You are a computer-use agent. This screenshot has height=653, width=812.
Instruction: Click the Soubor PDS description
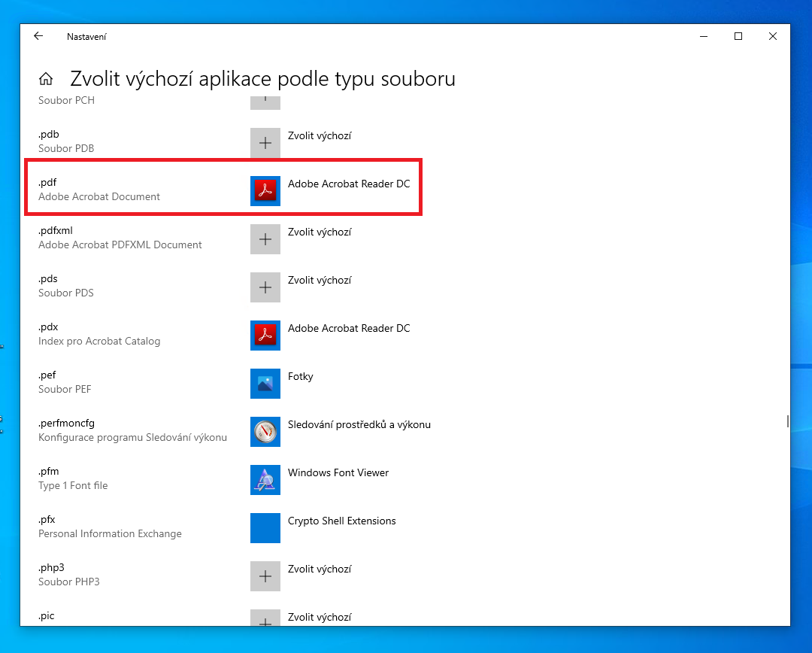click(x=65, y=293)
